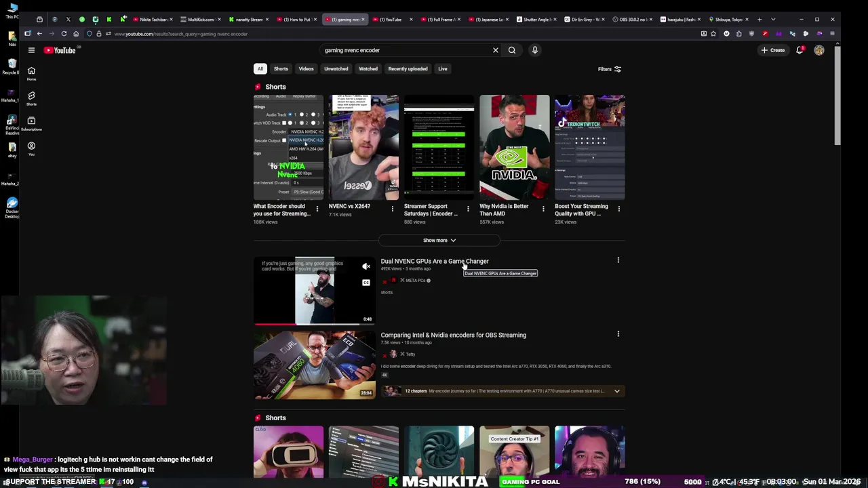Image resolution: width=868 pixels, height=488 pixels.
Task: Open options menu for 'What Encoder should you use' short
Action: (x=317, y=209)
